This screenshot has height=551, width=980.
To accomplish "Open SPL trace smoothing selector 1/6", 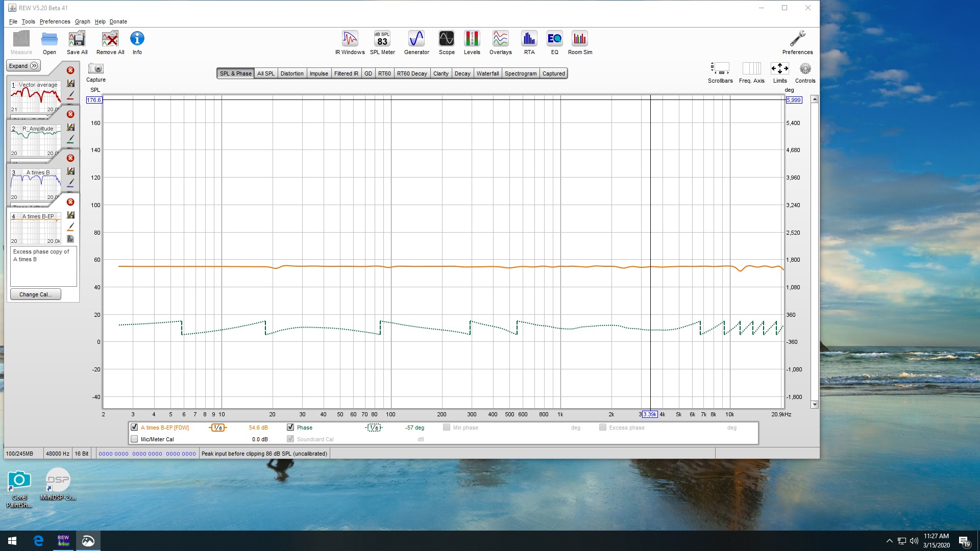I will pos(218,428).
